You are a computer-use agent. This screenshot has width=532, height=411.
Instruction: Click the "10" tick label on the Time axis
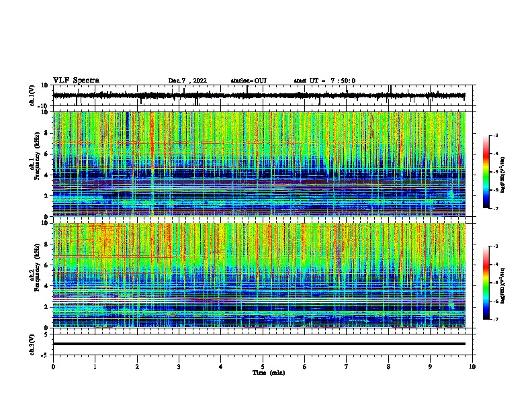click(x=472, y=367)
